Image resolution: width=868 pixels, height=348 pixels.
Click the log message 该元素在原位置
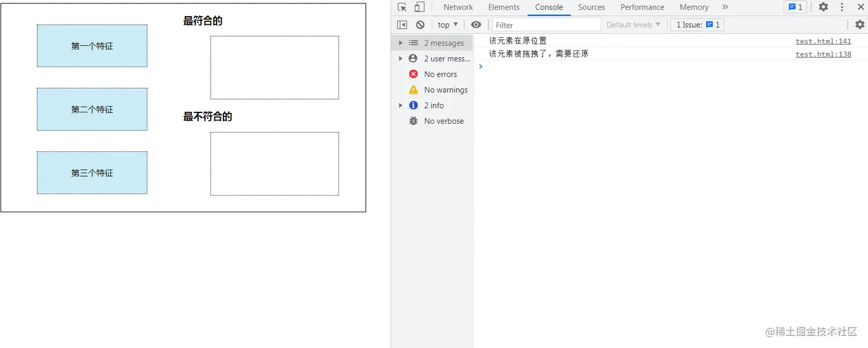[x=518, y=41]
